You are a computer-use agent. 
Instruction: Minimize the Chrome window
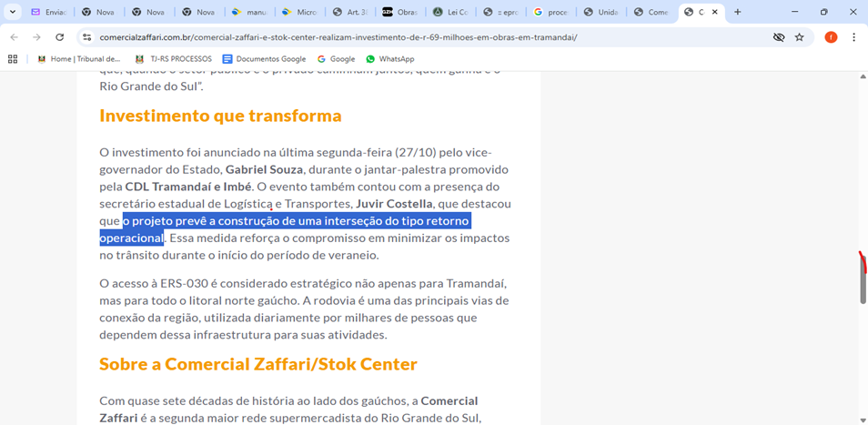(795, 12)
